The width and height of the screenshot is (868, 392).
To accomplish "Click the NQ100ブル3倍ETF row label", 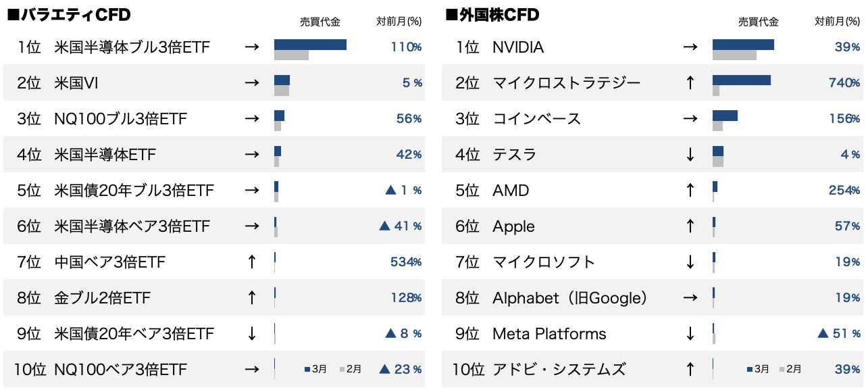I will [x=120, y=119].
